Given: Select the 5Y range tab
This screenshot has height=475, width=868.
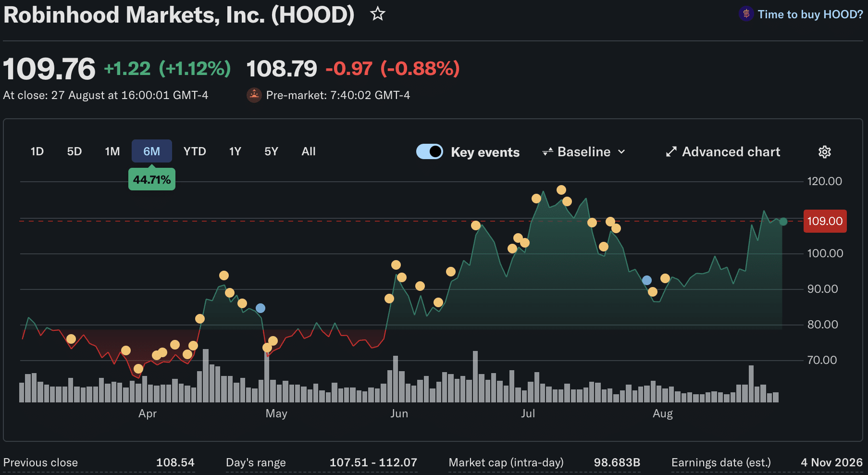Looking at the screenshot, I should (272, 151).
